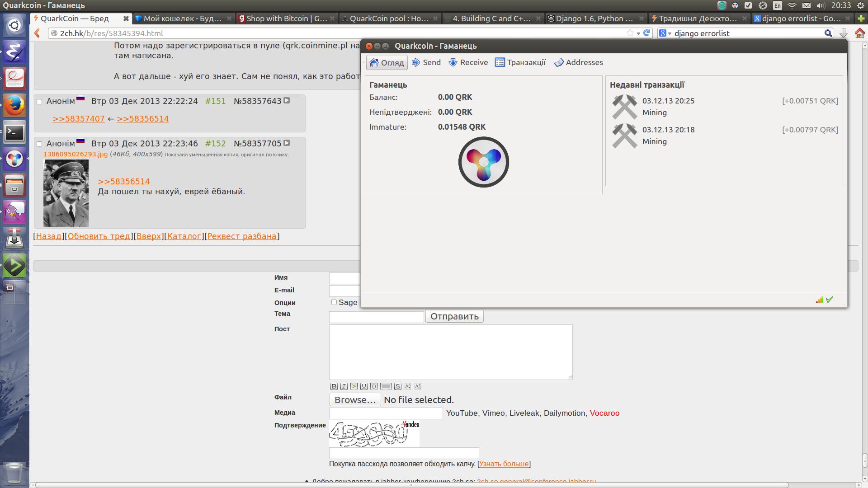
Task: Open the search engine selector dropdown
Action: 665,33
